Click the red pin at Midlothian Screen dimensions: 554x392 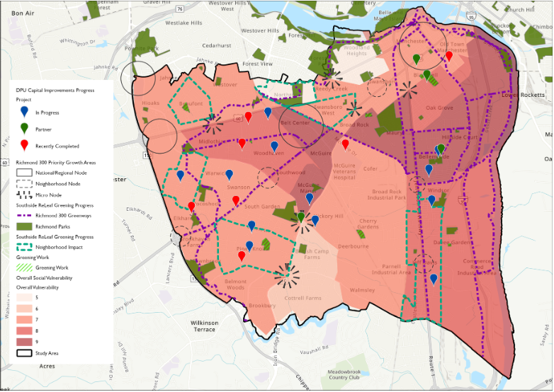pos(242,144)
